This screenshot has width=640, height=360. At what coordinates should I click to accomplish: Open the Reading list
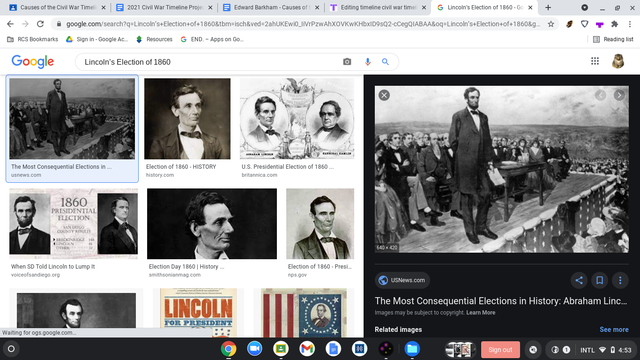coord(613,39)
